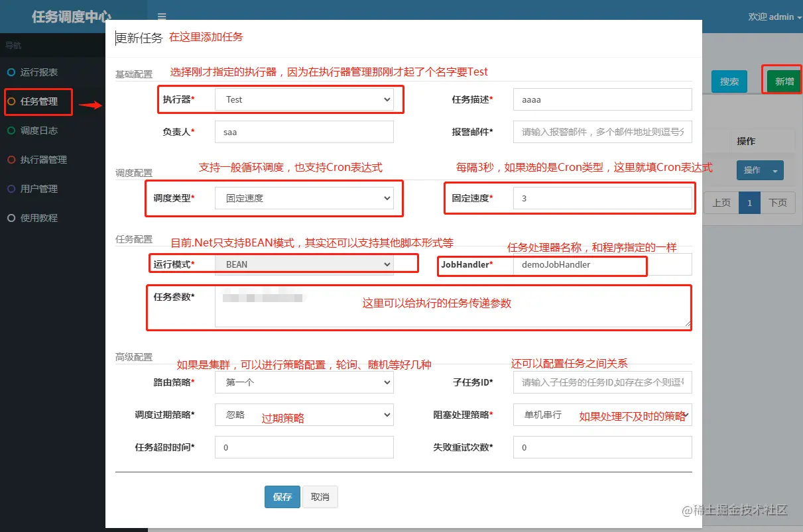Click the 搜索 button
This screenshot has height=532, width=803.
pos(729,81)
